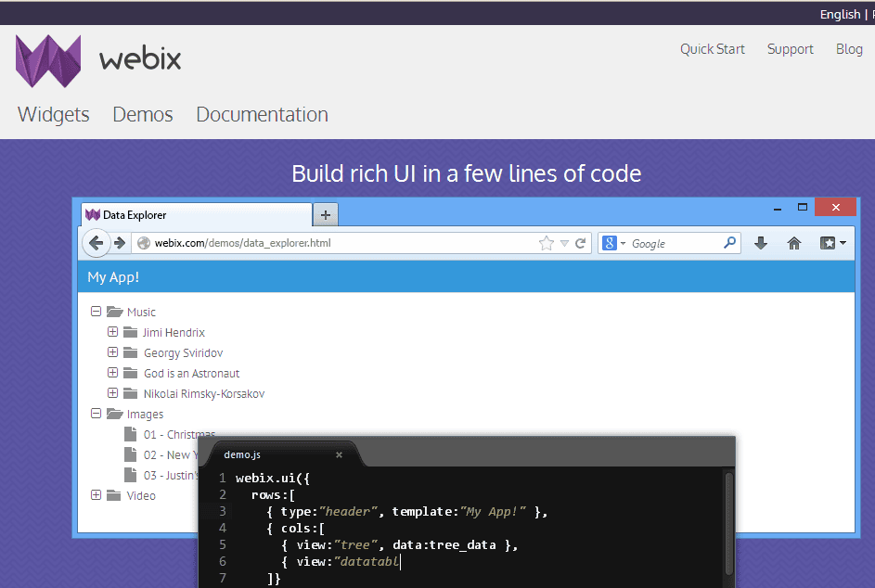Click the 01 - Christmas file icon
875x588 pixels.
pos(130,434)
